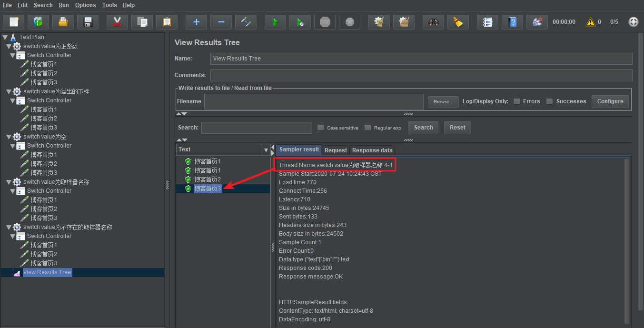Click the Search button beside search field

423,128
